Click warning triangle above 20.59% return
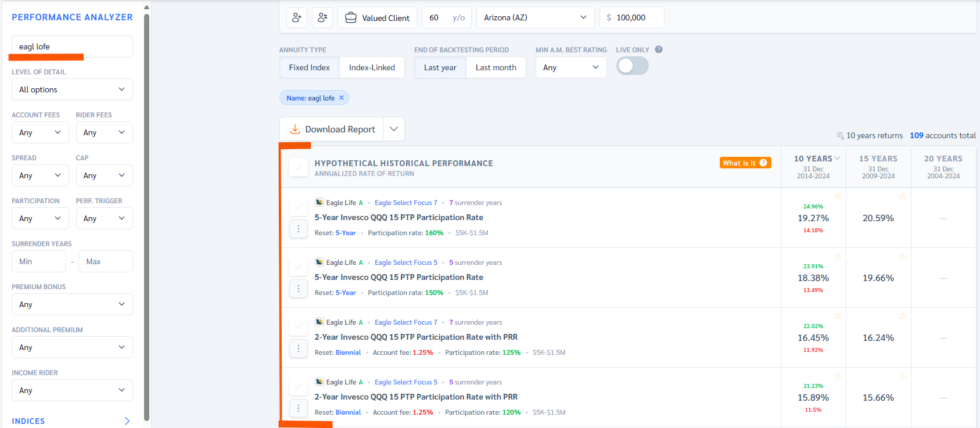980x428 pixels. (x=903, y=196)
